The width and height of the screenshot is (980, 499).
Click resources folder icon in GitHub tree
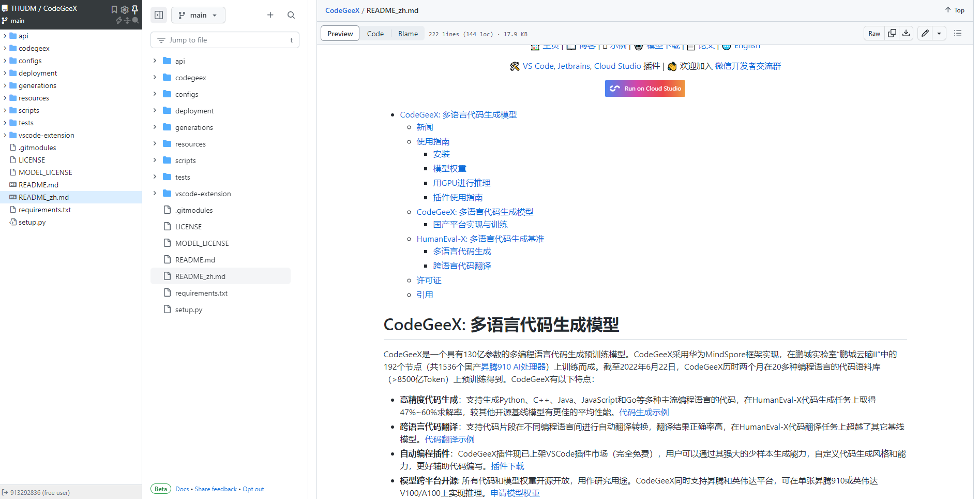[x=167, y=143]
